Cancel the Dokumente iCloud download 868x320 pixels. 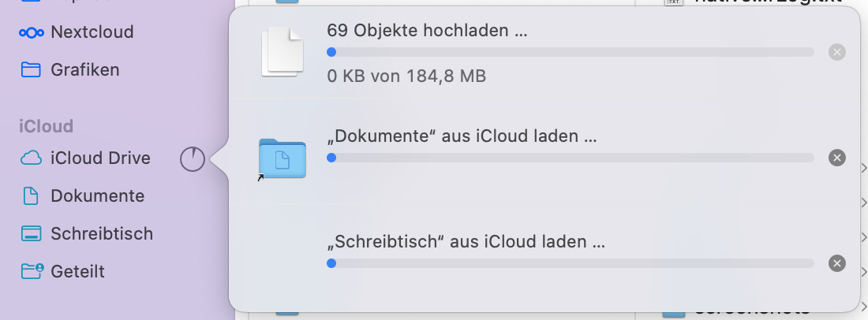click(x=837, y=158)
